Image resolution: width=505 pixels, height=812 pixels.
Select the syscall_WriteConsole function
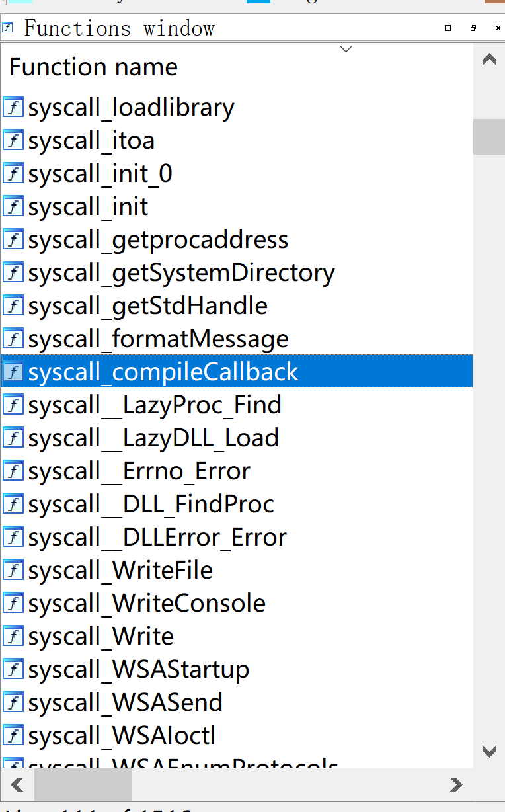[237, 603]
